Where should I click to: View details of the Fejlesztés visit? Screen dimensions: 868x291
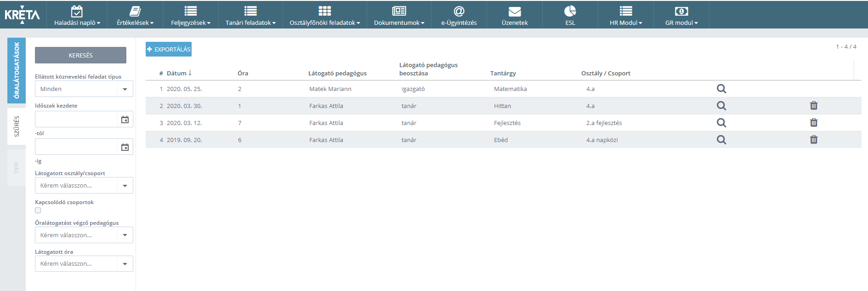click(x=721, y=123)
